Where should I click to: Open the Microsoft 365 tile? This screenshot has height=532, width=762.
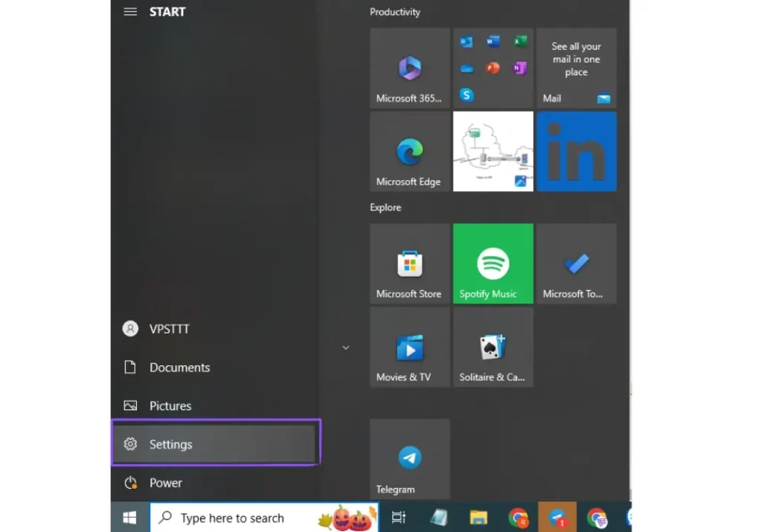pyautogui.click(x=410, y=68)
